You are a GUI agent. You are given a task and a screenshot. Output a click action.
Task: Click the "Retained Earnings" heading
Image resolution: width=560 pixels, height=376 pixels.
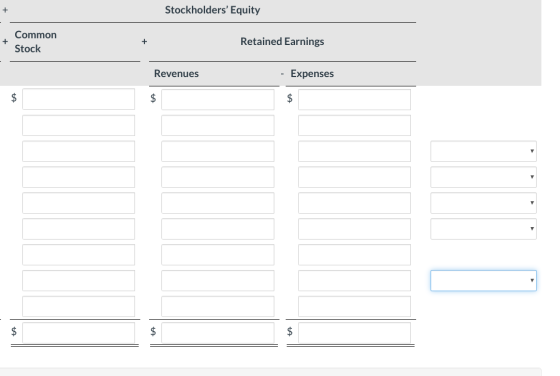pos(282,41)
